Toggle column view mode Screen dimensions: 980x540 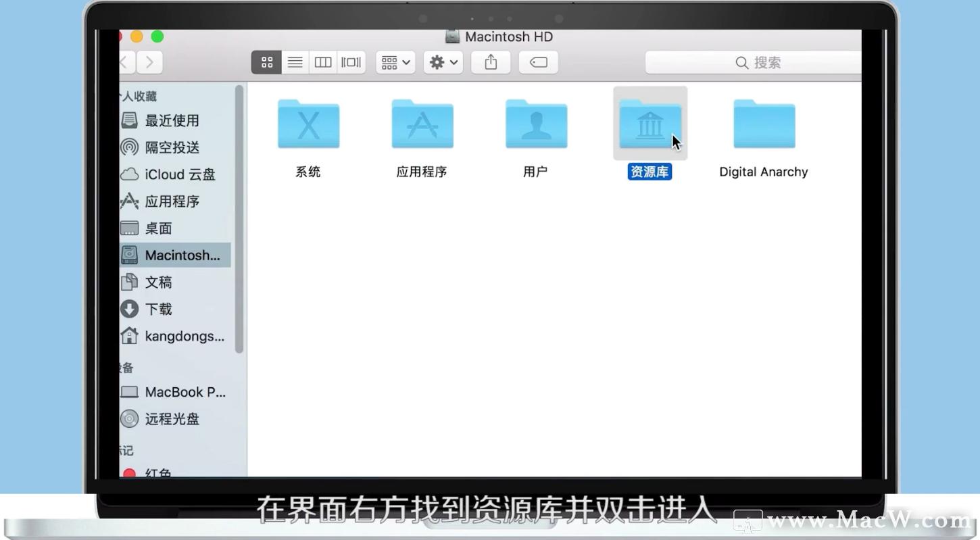[322, 62]
